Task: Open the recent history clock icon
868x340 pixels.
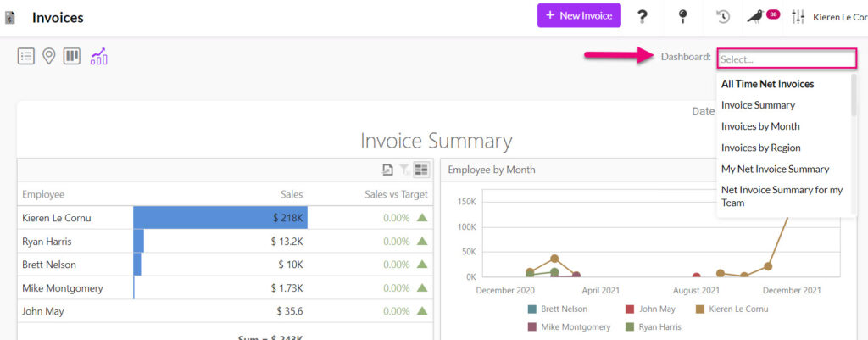Action: pos(723,17)
